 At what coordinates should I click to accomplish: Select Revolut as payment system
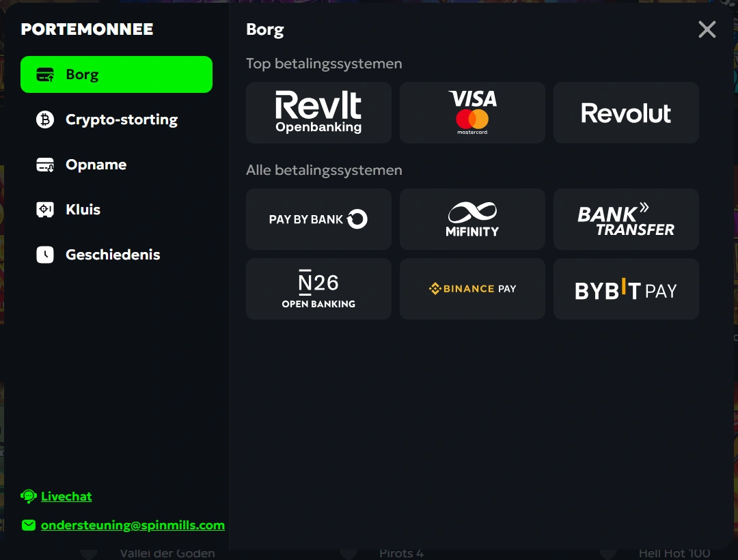626,113
